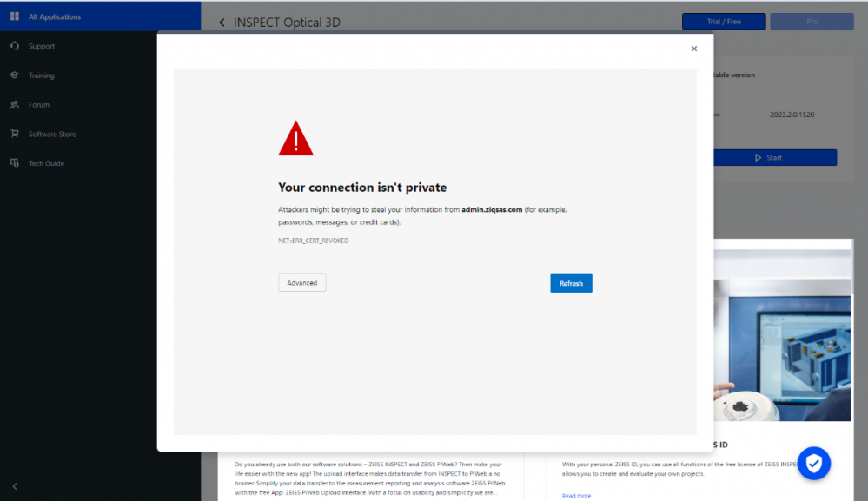Click the Support headset icon
Screen dimensions: 868x501
(x=15, y=46)
